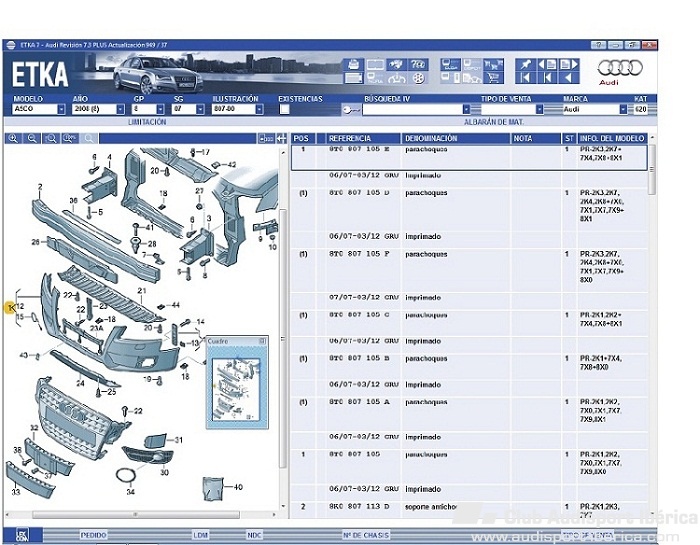The image size is (700, 545).
Task: Click the monitor icon left of the depot icon
Action: coord(450,64)
